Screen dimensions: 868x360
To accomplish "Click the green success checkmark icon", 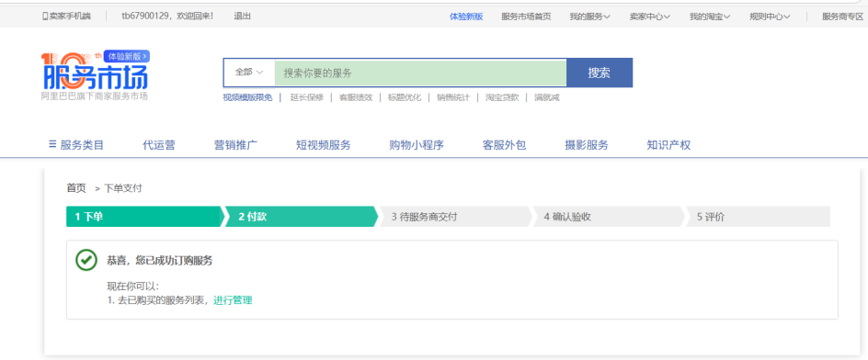I will point(86,260).
